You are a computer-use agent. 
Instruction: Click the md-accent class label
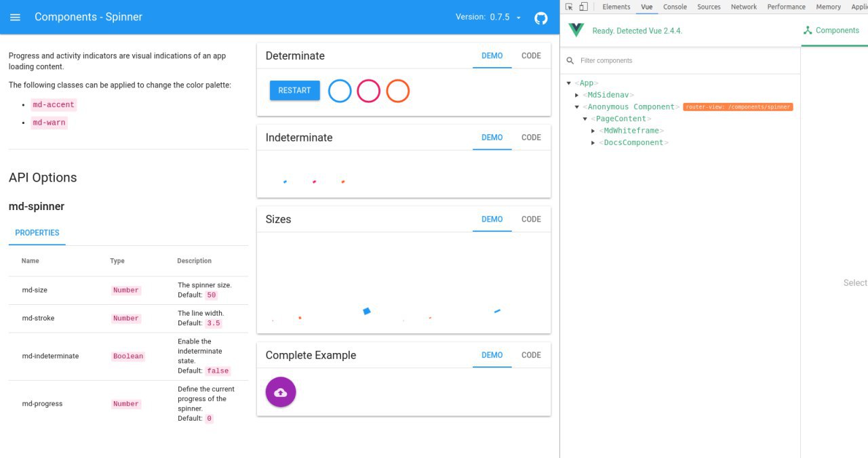(54, 105)
